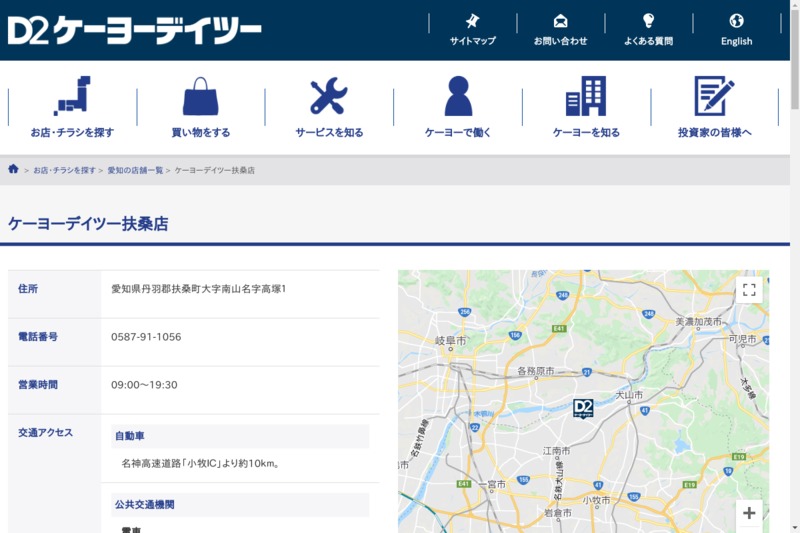
Task: Switch to English via globe icon
Action: pyautogui.click(x=736, y=20)
